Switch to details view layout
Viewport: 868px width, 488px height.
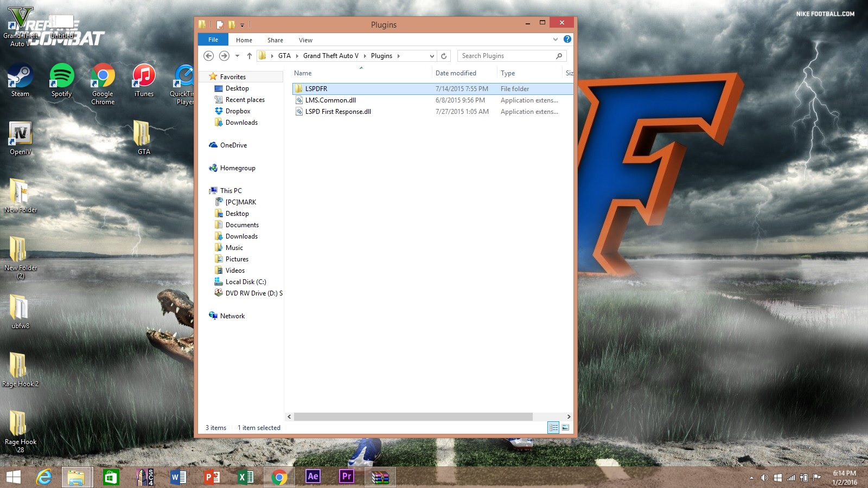553,427
